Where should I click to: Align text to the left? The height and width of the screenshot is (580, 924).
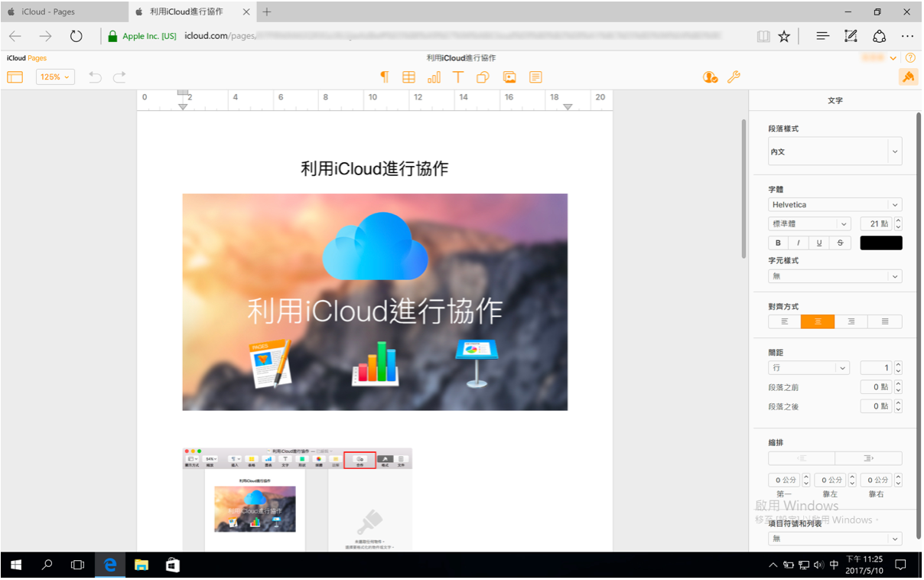pyautogui.click(x=785, y=322)
